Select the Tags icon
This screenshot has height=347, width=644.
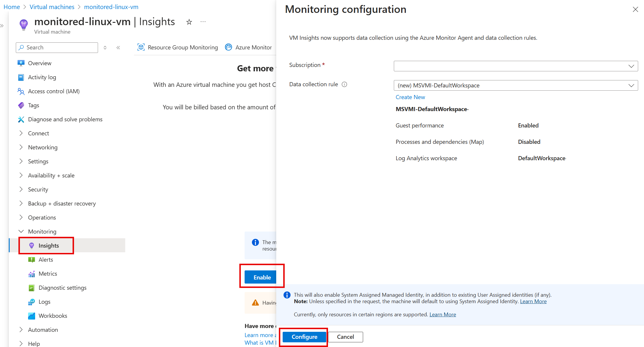tap(21, 105)
